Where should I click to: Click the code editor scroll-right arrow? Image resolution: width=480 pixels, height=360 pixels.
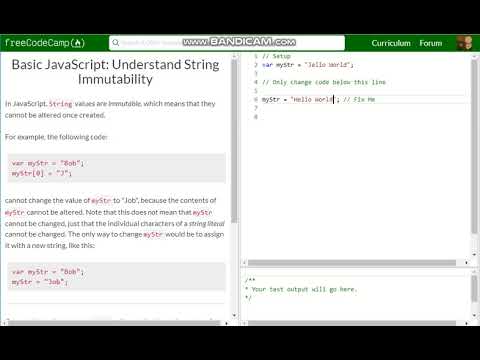(x=466, y=263)
